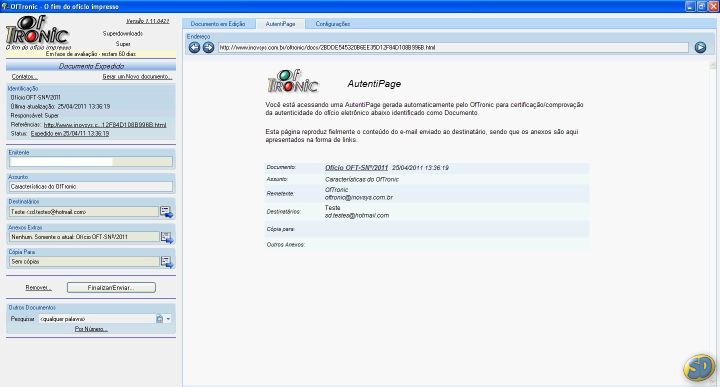Click the Finalizar/Enviar button
Image resolution: width=720 pixels, height=387 pixels.
pyautogui.click(x=111, y=287)
